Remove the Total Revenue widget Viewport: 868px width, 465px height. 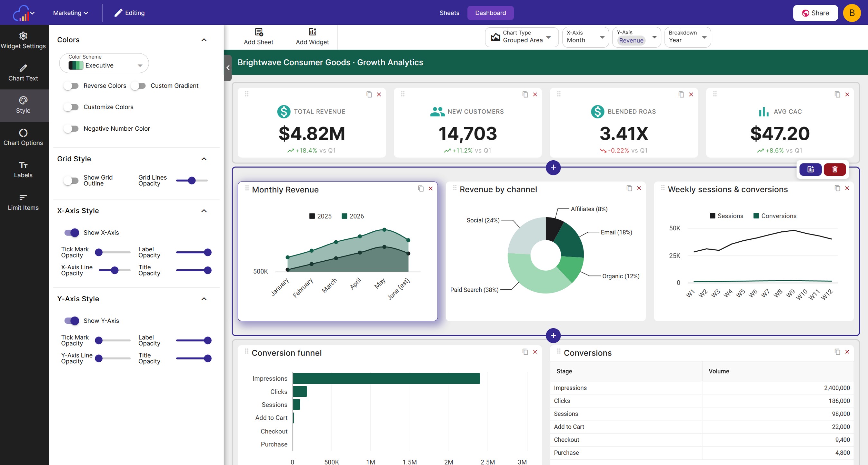[x=379, y=94]
